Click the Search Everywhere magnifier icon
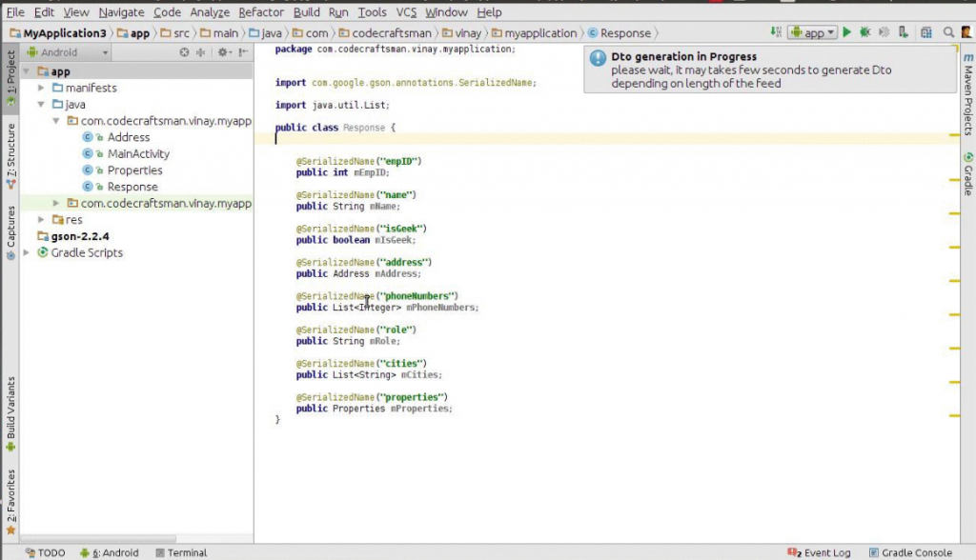976x560 pixels. 946,31
